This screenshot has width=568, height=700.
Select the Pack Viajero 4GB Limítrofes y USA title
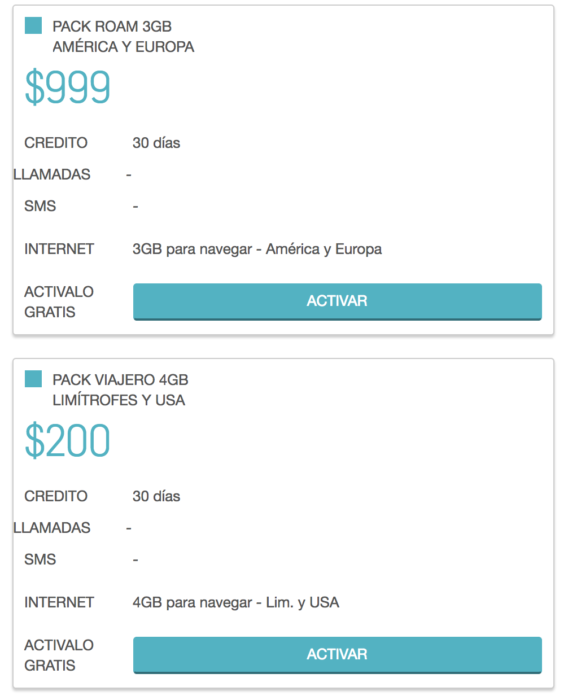(x=120, y=390)
